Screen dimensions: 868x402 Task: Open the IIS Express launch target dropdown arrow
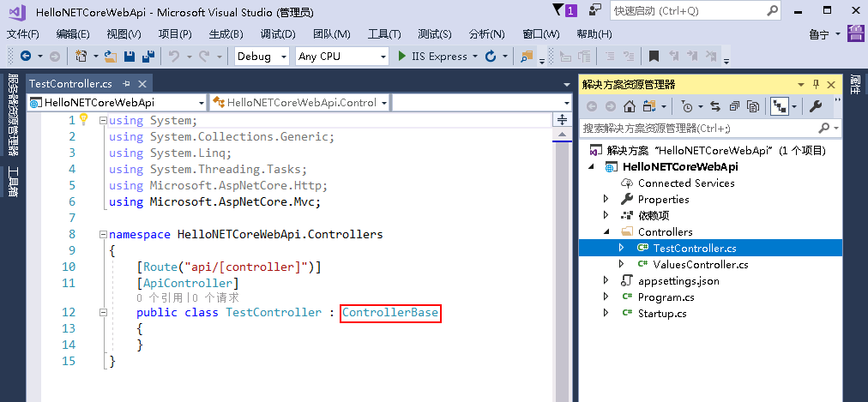pos(475,57)
